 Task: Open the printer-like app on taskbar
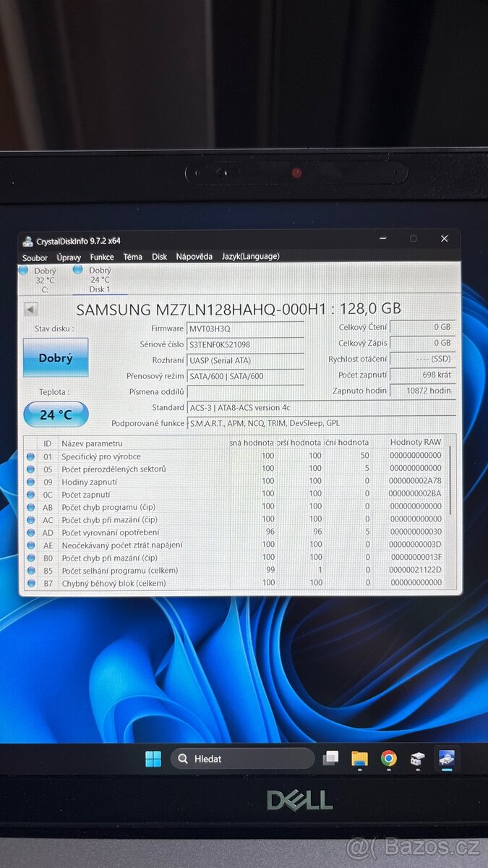pyautogui.click(x=417, y=759)
